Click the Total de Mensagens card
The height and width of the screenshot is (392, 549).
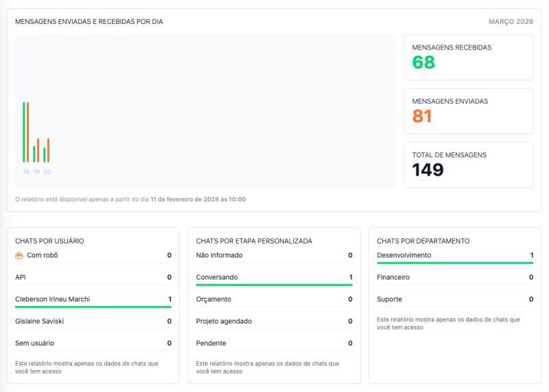pos(468,165)
